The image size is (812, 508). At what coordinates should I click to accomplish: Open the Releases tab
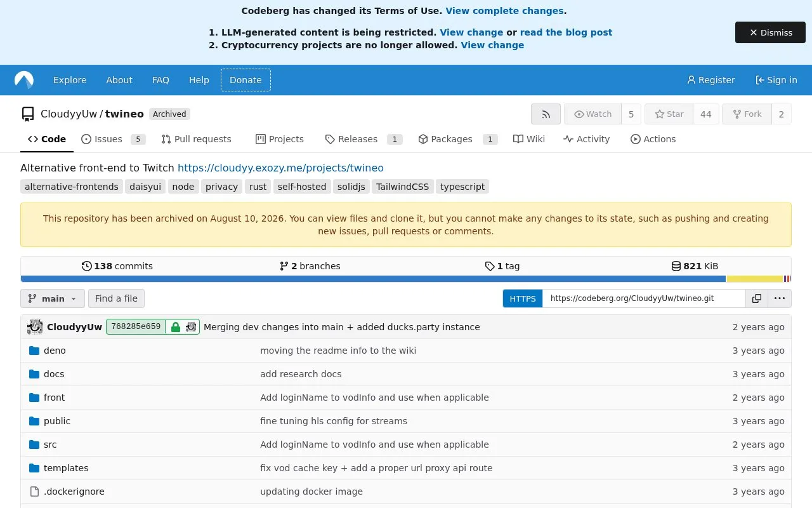363,139
